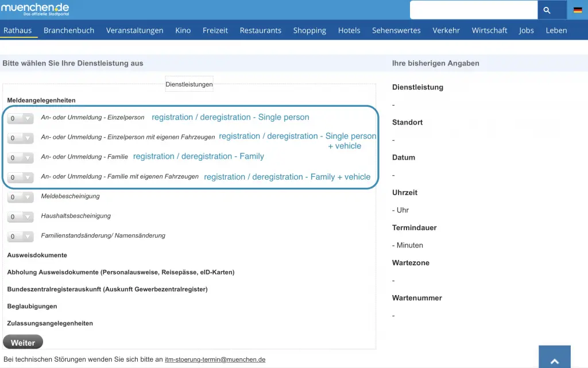Click the 'Termindauer' summary label
The height and width of the screenshot is (368, 588).
tap(415, 228)
